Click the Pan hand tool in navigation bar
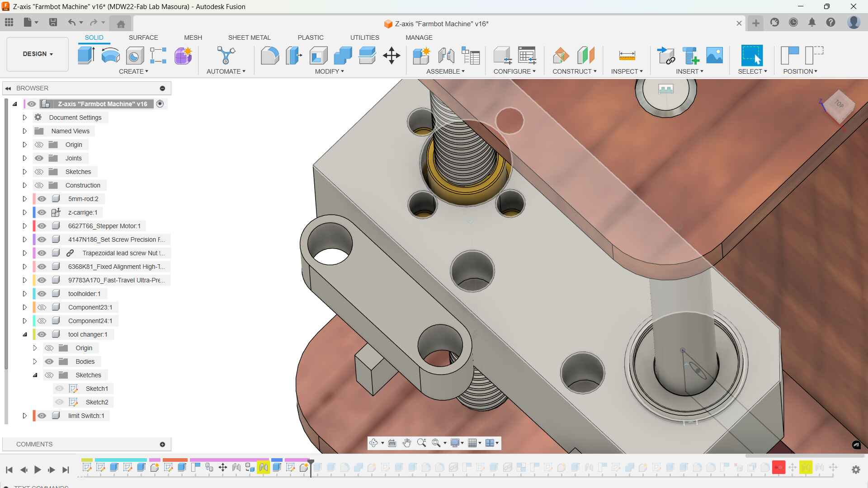 point(406,443)
